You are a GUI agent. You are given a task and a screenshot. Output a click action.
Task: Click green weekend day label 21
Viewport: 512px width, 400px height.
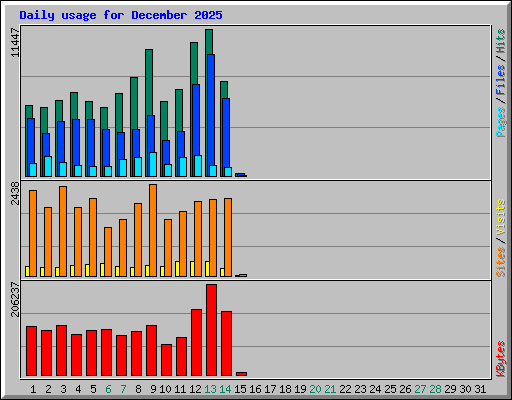[330, 389]
